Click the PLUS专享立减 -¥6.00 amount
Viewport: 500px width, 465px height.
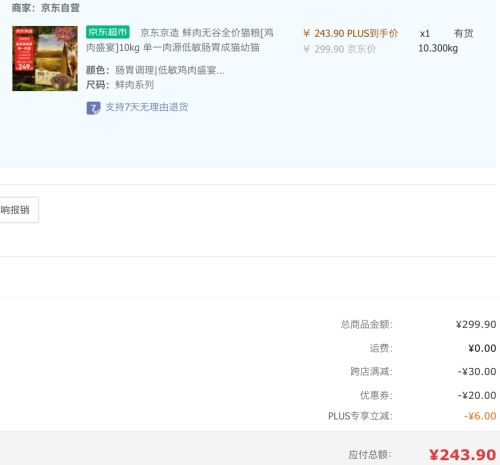point(480,416)
